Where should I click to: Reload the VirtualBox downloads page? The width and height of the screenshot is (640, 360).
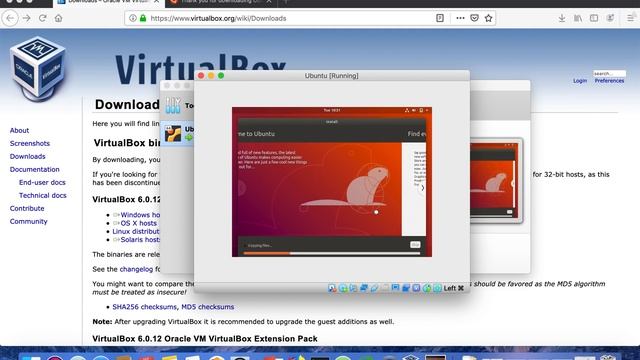[42, 18]
